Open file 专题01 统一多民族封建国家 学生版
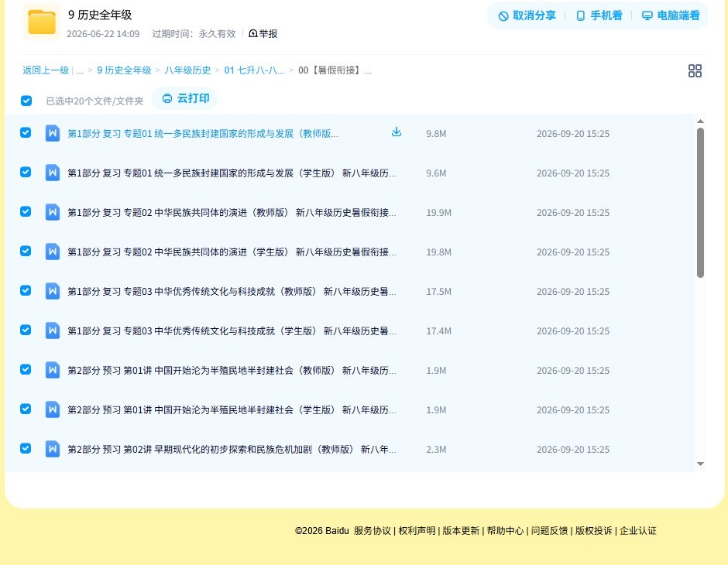Screen dimensions: 728x565 232,173
